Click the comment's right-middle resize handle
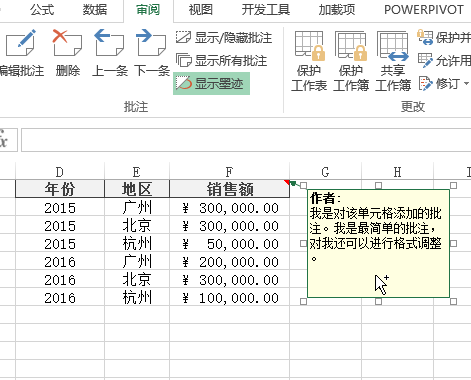The height and width of the screenshot is (380, 471). tap(453, 243)
